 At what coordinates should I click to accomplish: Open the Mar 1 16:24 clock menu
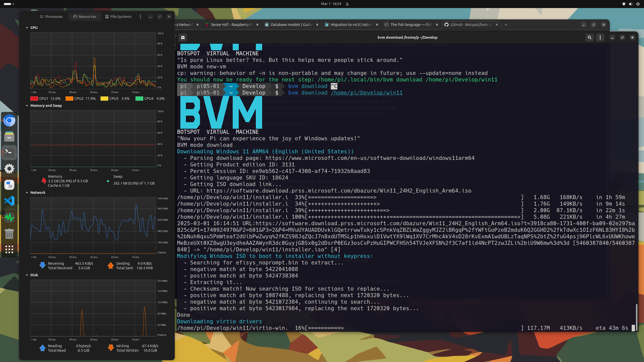pyautogui.click(x=331, y=4)
